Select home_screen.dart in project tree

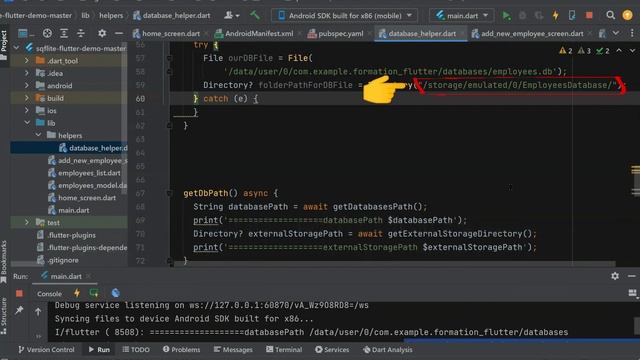(82, 198)
